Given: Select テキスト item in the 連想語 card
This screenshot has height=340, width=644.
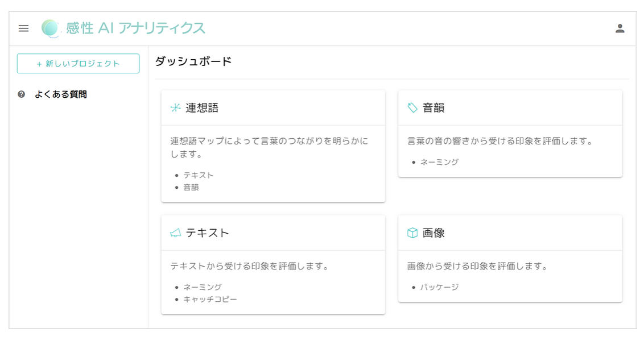Looking at the screenshot, I should (x=199, y=175).
